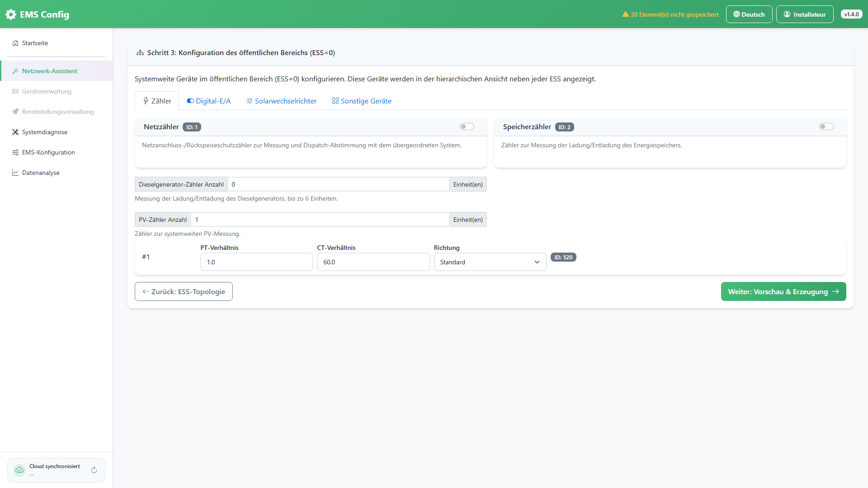
Task: Switch to the Digital-E/A tab
Action: [x=209, y=101]
